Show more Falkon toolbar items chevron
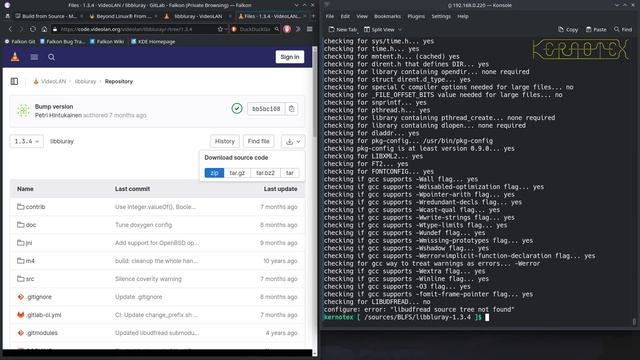The height and width of the screenshot is (360, 640). (298, 29)
